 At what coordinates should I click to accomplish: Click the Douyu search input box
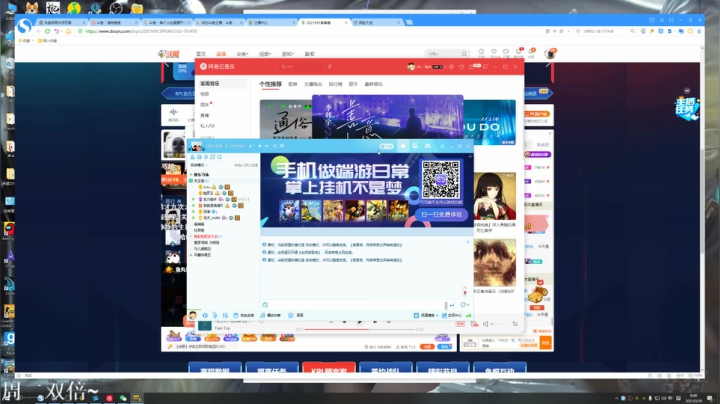(x=443, y=54)
